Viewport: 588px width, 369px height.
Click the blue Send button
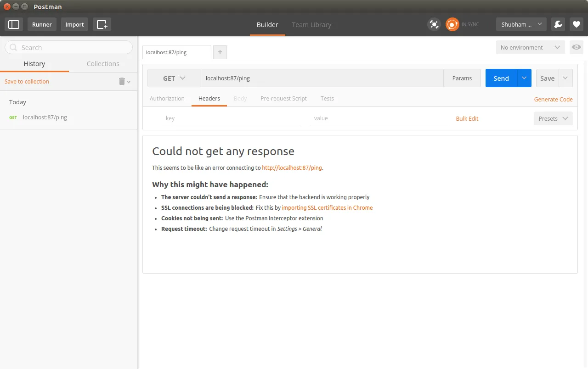pos(501,78)
